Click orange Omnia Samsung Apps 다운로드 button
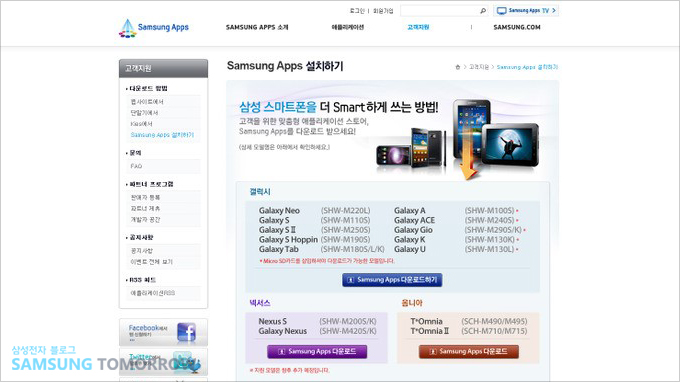 (468, 351)
